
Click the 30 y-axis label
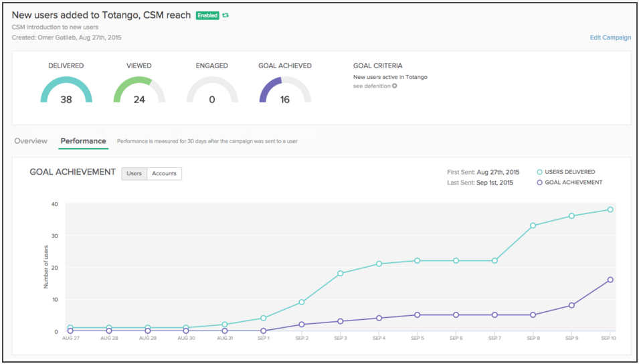[x=55, y=236]
